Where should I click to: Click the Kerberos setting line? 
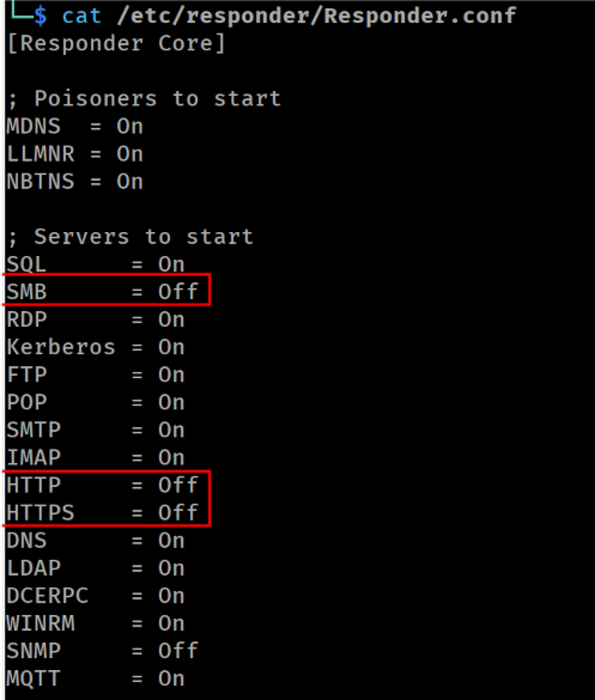[x=95, y=347]
